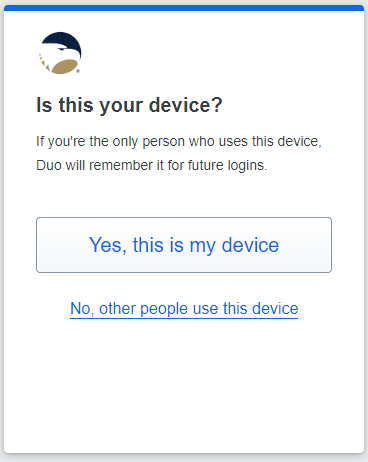This screenshot has width=368, height=462.
Task: Confirm this device as trusted
Action: tap(184, 245)
